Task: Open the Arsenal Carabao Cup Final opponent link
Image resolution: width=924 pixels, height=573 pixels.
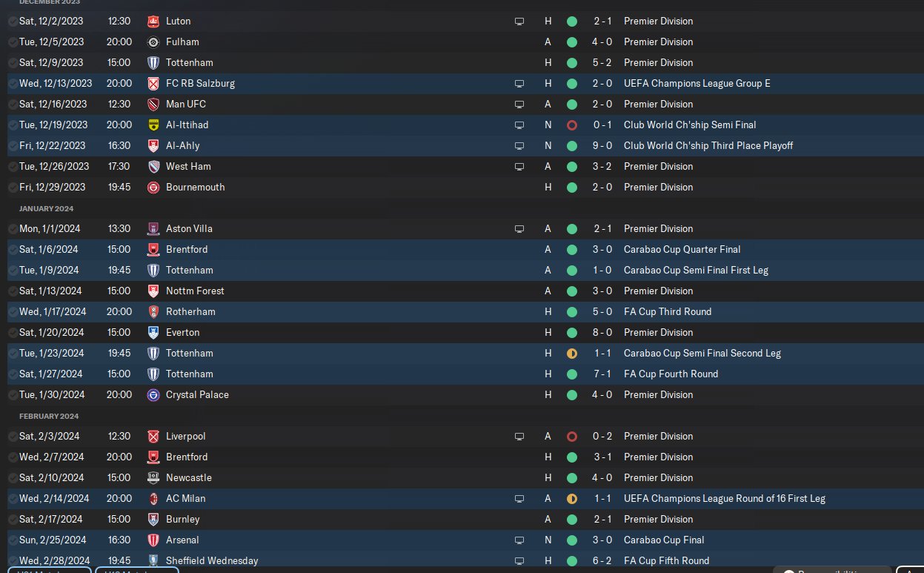Action: (x=182, y=540)
